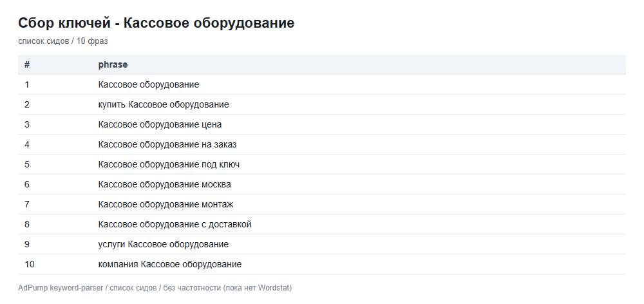Choose phrase 'Кассовое оборудование на заказ'
644x304 pixels.
(x=167, y=145)
